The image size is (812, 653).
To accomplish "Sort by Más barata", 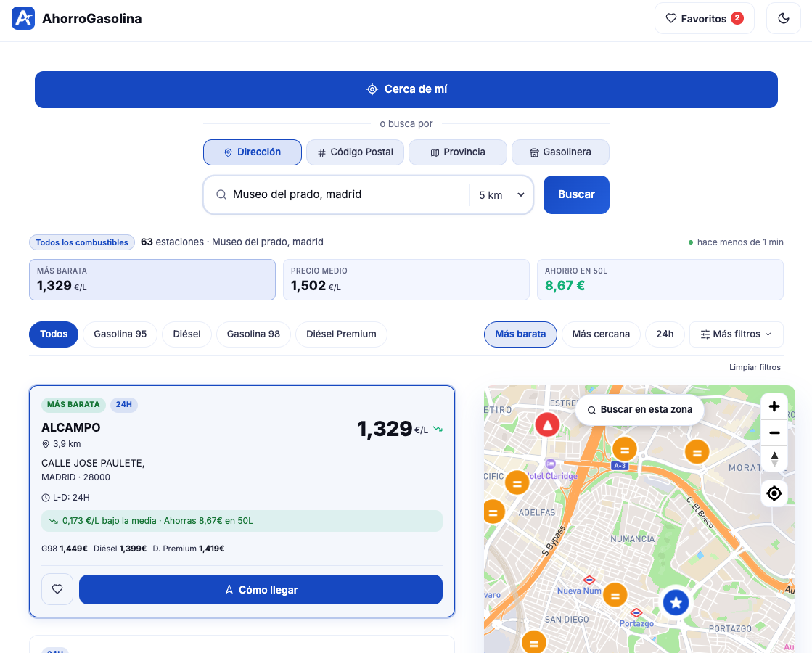I will click(520, 334).
